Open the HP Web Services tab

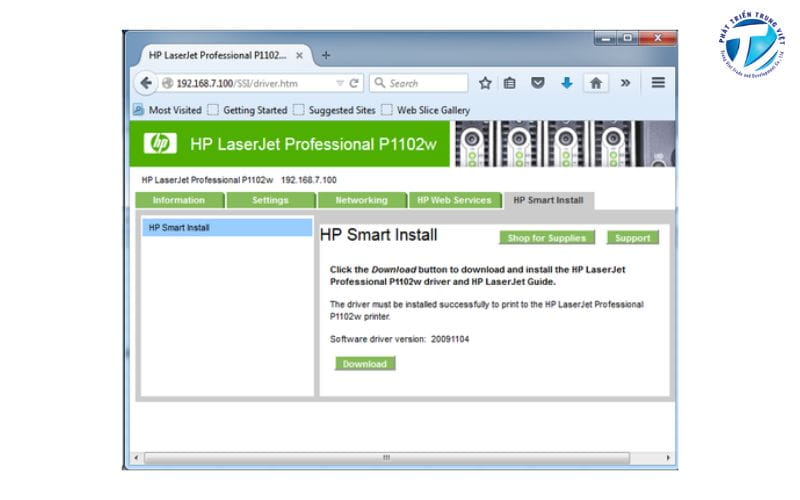(454, 200)
